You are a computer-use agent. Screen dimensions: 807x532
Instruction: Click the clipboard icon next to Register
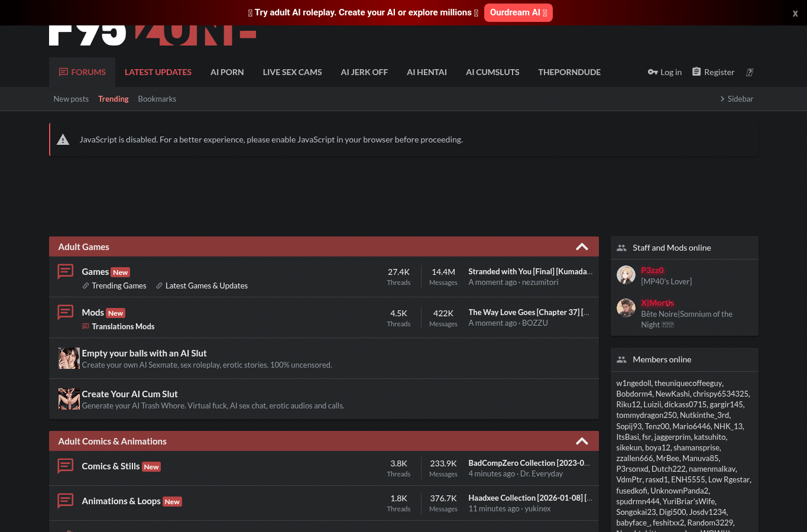(696, 72)
